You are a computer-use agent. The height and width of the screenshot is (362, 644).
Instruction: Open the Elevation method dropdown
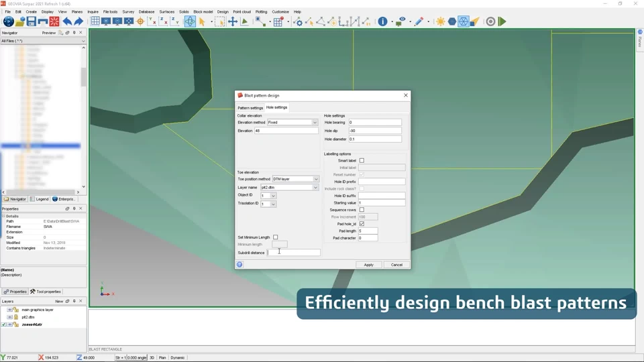(x=315, y=123)
